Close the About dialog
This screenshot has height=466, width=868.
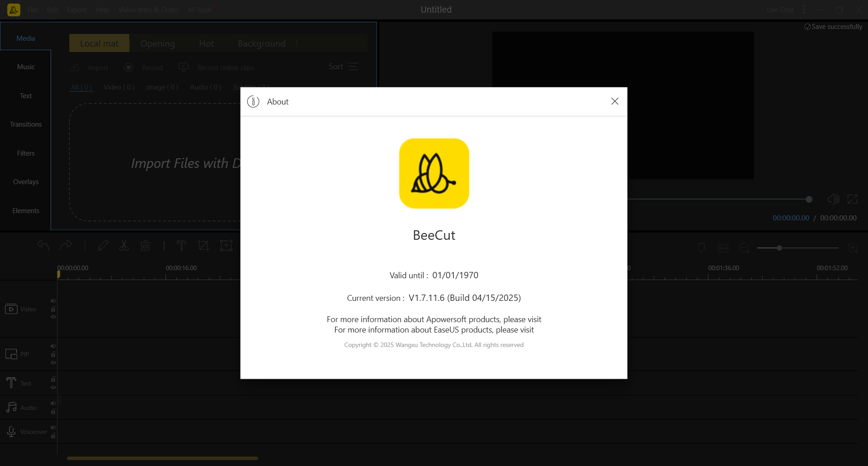click(x=615, y=101)
